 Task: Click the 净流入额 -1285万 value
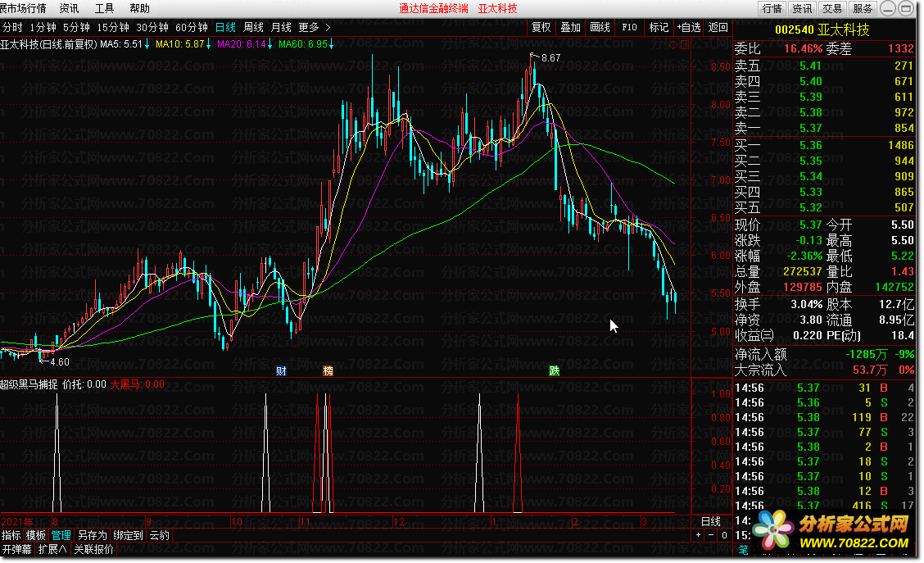[867, 354]
